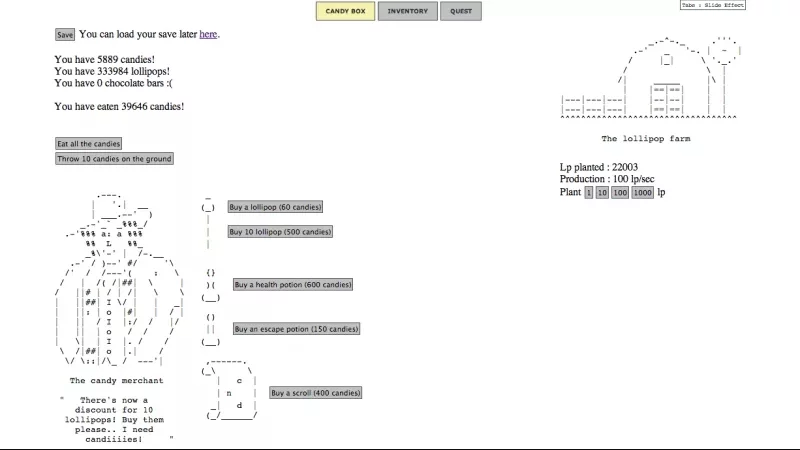Click the ASCII escape potion icon
The image size is (800, 450).
[210, 330]
